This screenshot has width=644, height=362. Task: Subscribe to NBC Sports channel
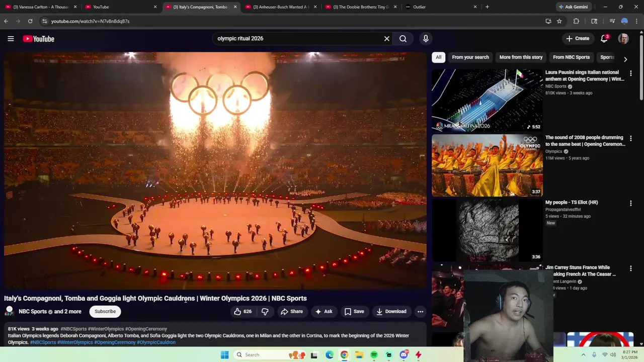(x=105, y=311)
